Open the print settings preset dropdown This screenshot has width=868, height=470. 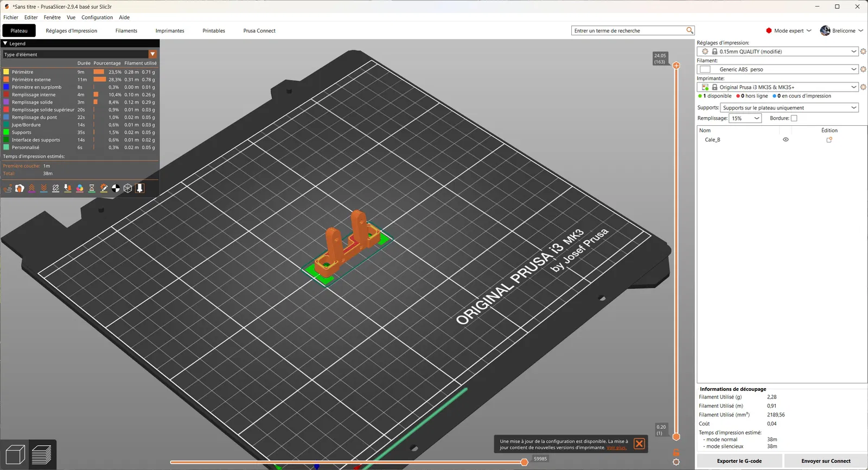pos(777,51)
